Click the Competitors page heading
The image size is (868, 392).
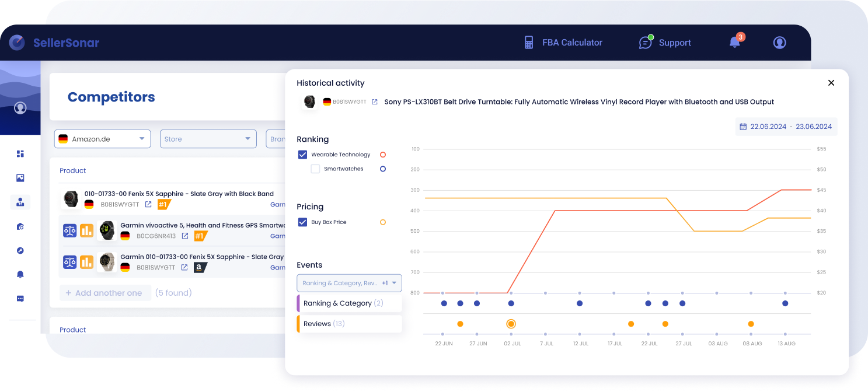click(111, 97)
